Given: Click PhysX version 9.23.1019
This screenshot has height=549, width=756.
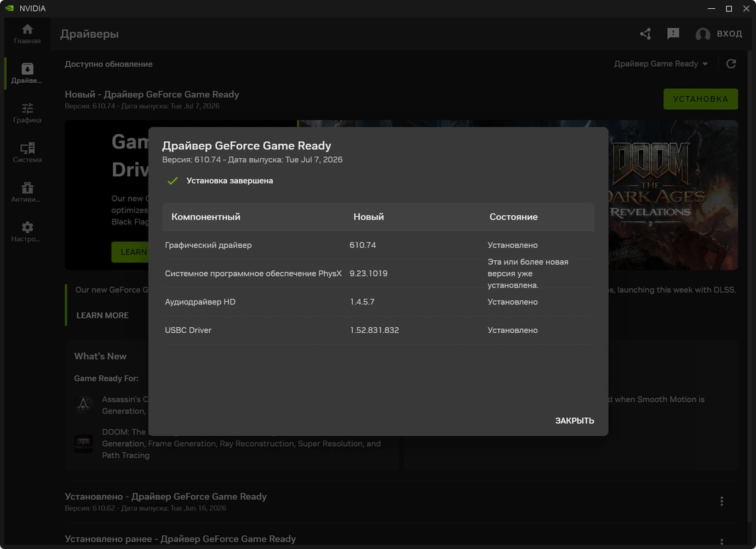Looking at the screenshot, I should point(369,274).
